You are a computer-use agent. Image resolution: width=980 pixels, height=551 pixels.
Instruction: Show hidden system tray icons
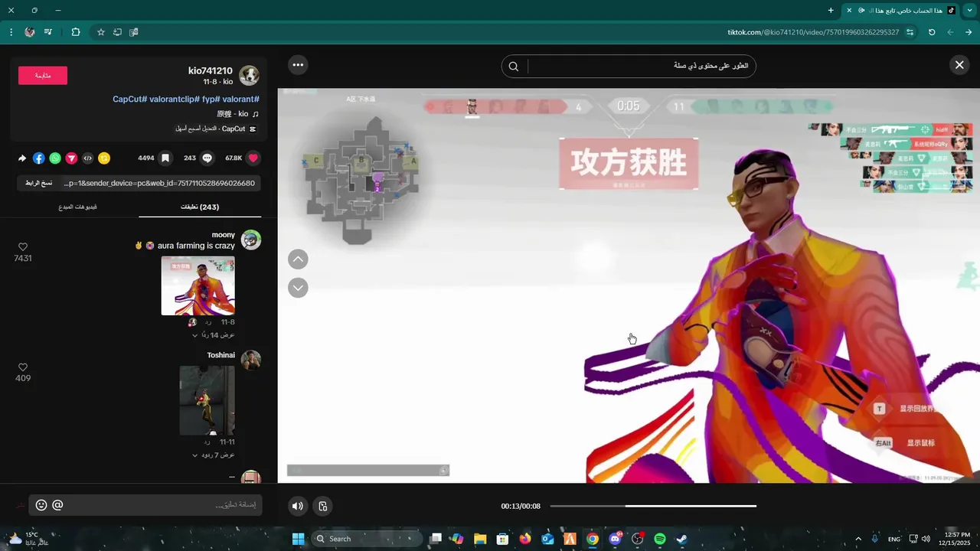(857, 539)
